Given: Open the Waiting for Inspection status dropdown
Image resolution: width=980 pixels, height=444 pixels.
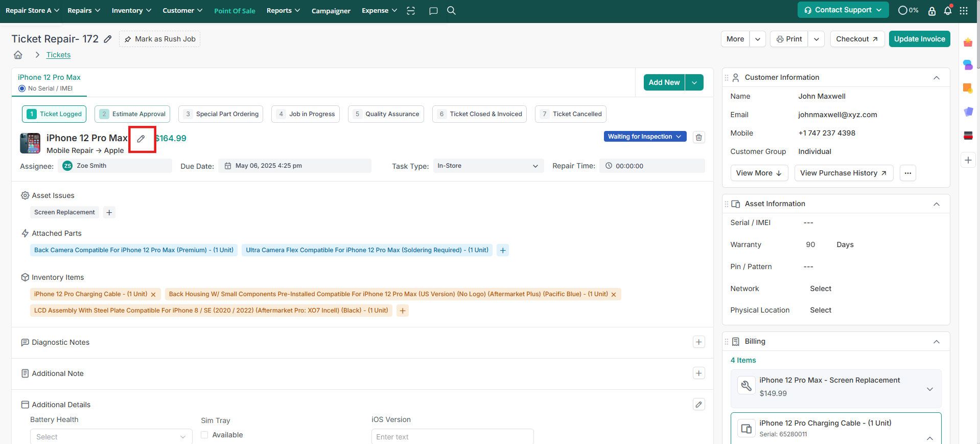Looking at the screenshot, I should (645, 137).
